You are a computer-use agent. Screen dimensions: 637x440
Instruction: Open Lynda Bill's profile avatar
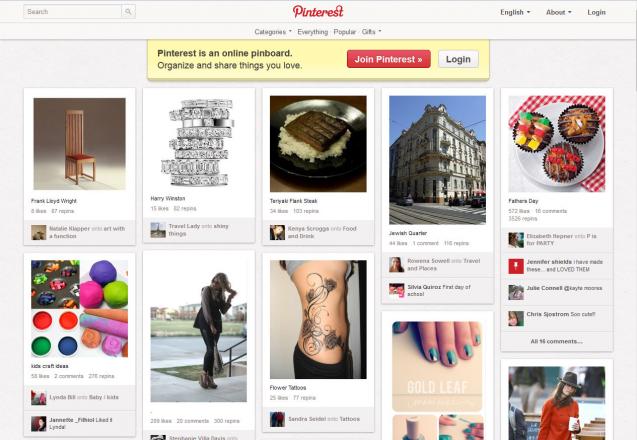click(39, 397)
